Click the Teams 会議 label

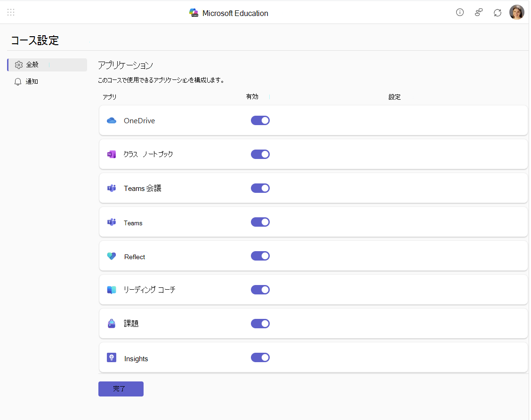[142, 189]
